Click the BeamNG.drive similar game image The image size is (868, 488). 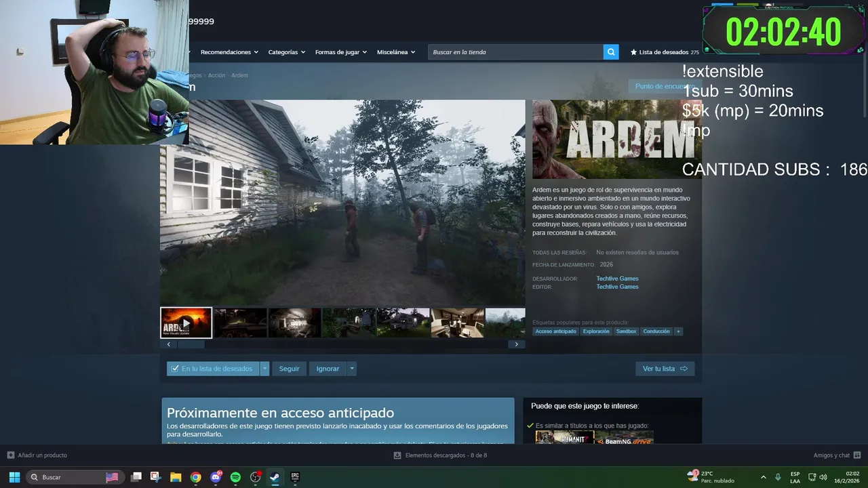tap(625, 437)
